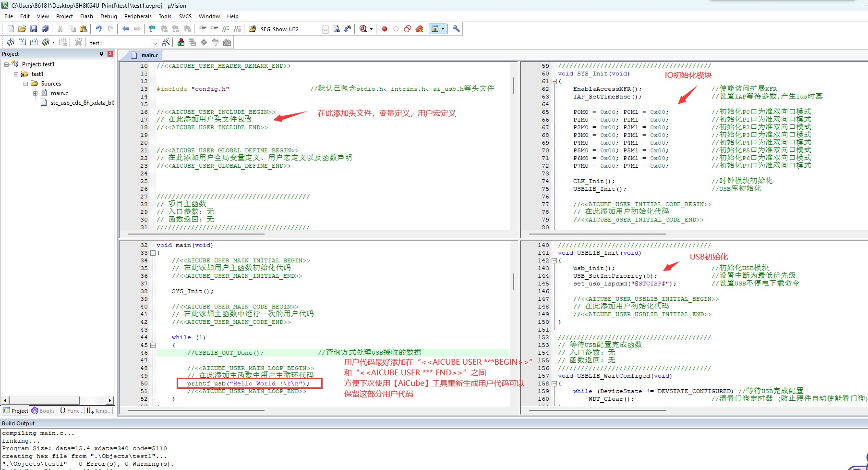Open Configuration with the wrench icon
This screenshot has height=470, width=868.
tap(456, 29)
